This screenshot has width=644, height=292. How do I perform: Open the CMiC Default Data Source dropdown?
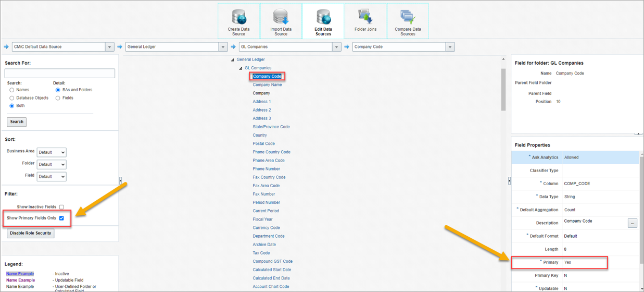109,47
